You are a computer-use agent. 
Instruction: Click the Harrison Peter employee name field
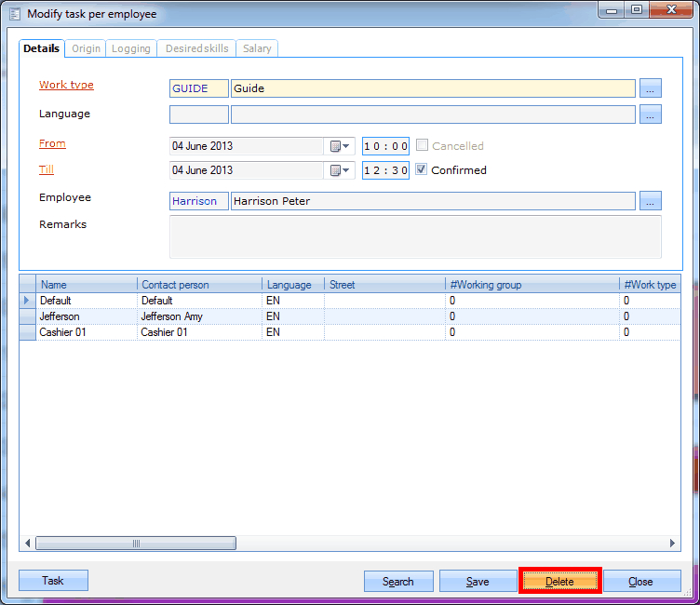tap(433, 201)
